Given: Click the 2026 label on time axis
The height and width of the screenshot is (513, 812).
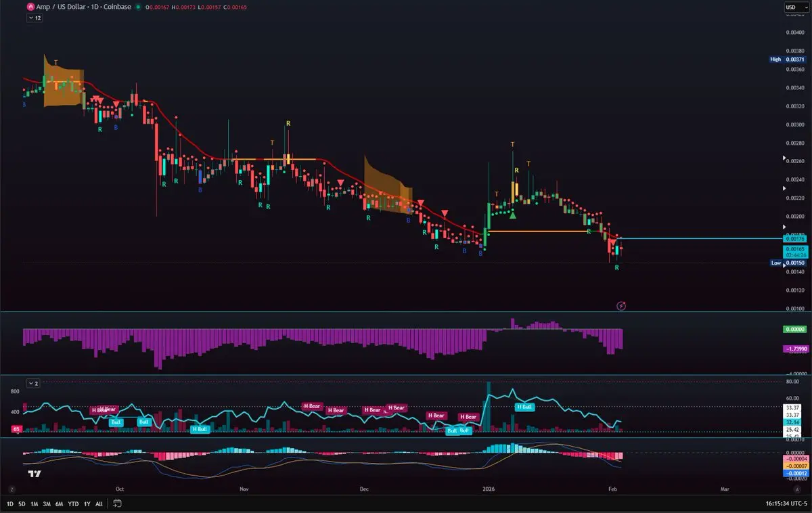Looking at the screenshot, I should [x=489, y=488].
